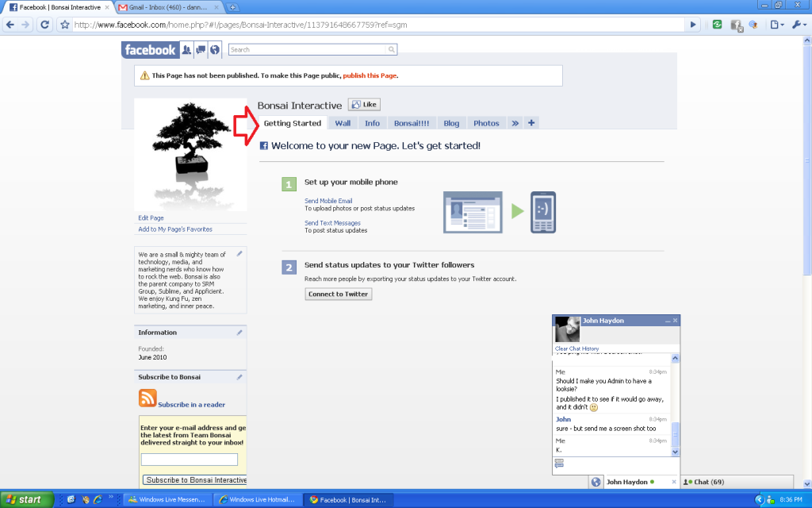This screenshot has height=508, width=812.
Task: Click the email address input field for subscriptions
Action: pos(190,459)
